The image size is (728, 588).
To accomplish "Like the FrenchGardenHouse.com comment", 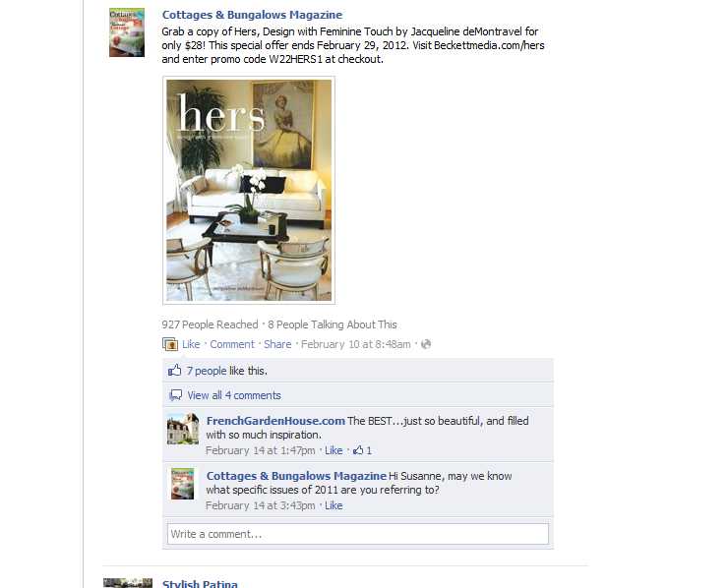I will (x=334, y=450).
